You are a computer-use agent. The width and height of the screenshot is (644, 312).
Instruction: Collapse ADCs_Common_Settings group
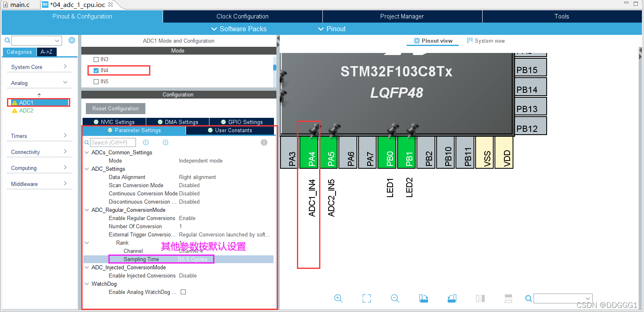click(87, 152)
